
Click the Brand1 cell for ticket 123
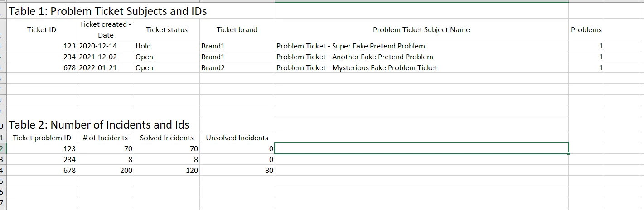click(x=237, y=46)
